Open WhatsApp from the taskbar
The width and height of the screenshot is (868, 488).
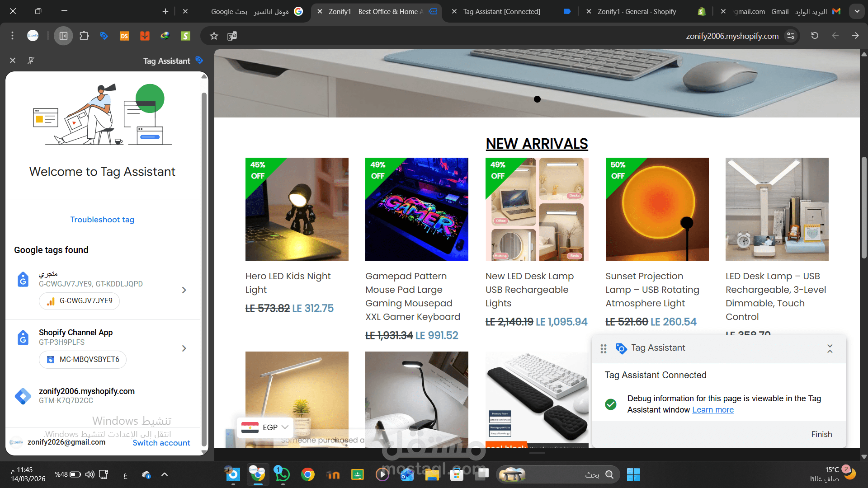[x=283, y=474]
